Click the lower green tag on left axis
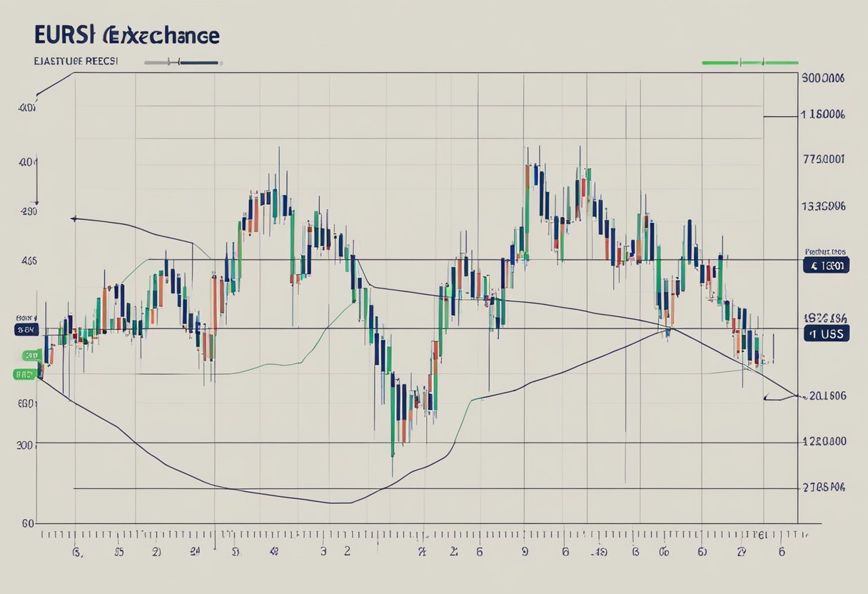Screen dimensions: 868x594 coord(25,373)
